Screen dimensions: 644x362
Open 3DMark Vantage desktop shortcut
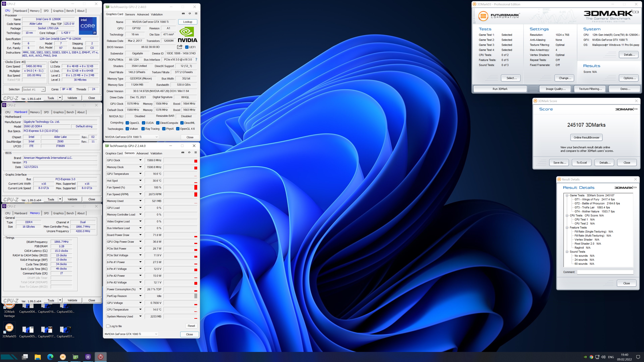tap(9, 310)
